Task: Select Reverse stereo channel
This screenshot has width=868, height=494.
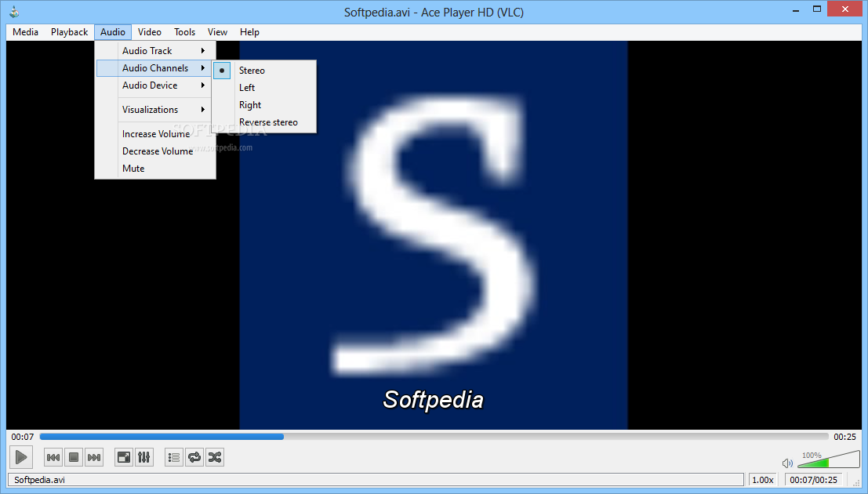Action: 264,122
